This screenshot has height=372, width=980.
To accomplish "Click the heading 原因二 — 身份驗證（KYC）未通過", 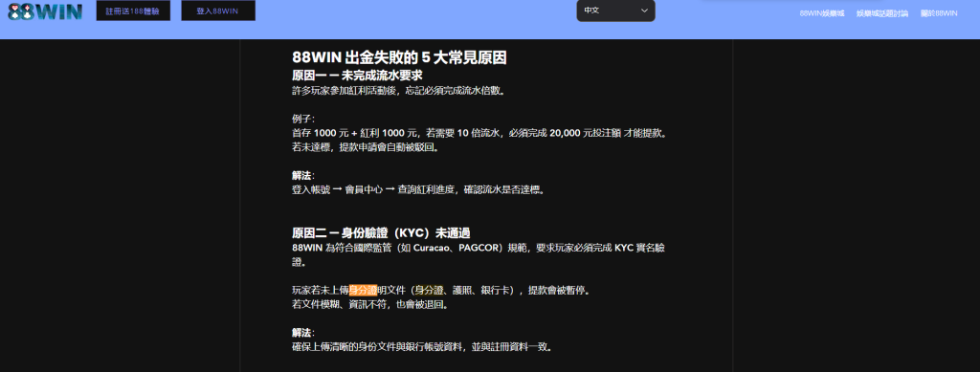I will (381, 233).
